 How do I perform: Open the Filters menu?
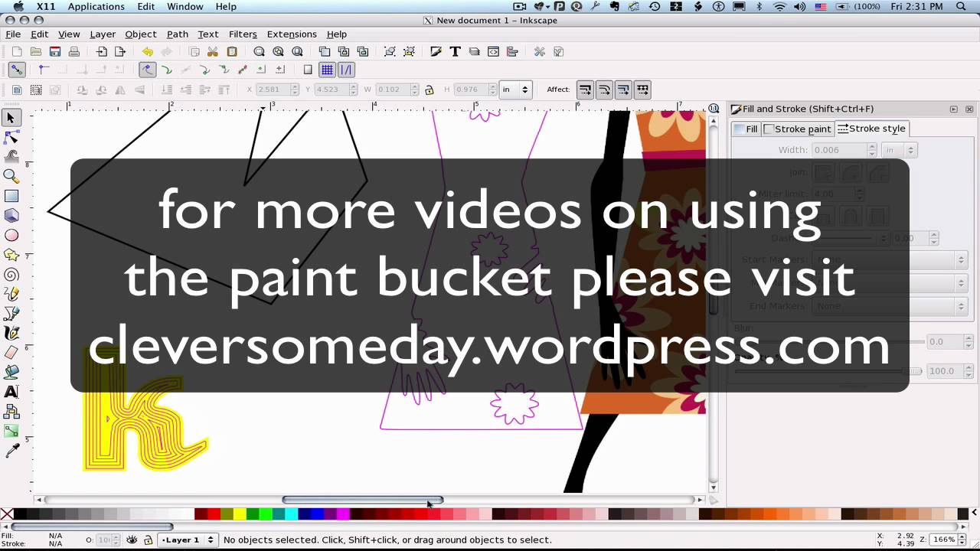tap(243, 34)
